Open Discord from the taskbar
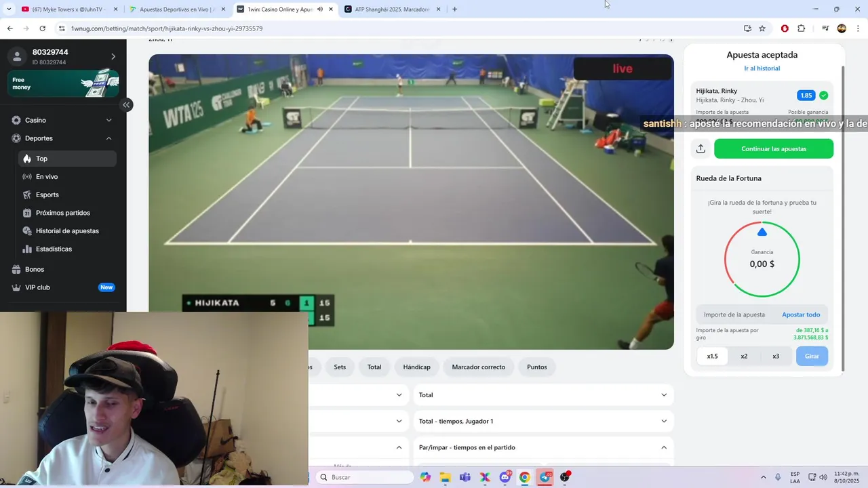Viewport: 868px width, 488px height. point(505,477)
